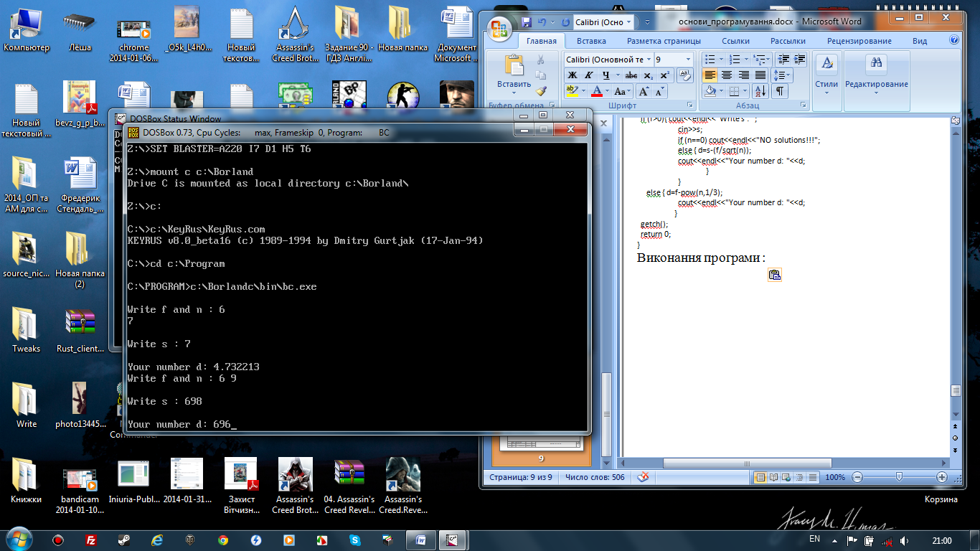Decrease paragraph indent in Word
This screenshot has height=551, width=980.
point(783,60)
